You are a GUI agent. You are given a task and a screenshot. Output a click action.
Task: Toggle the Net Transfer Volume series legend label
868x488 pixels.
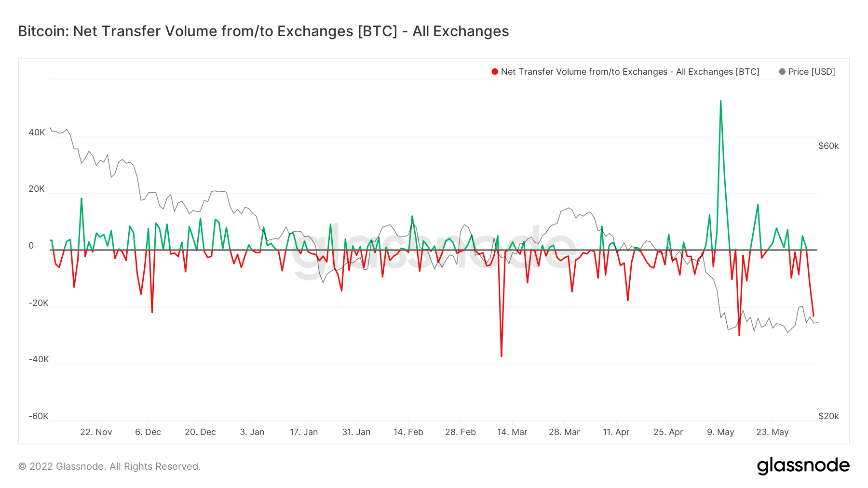pyautogui.click(x=630, y=72)
